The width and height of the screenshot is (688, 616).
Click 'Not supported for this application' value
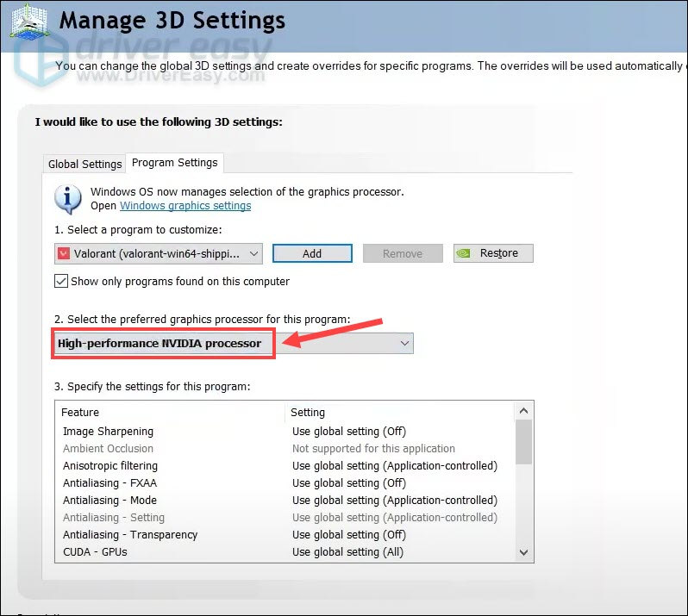[373, 449]
